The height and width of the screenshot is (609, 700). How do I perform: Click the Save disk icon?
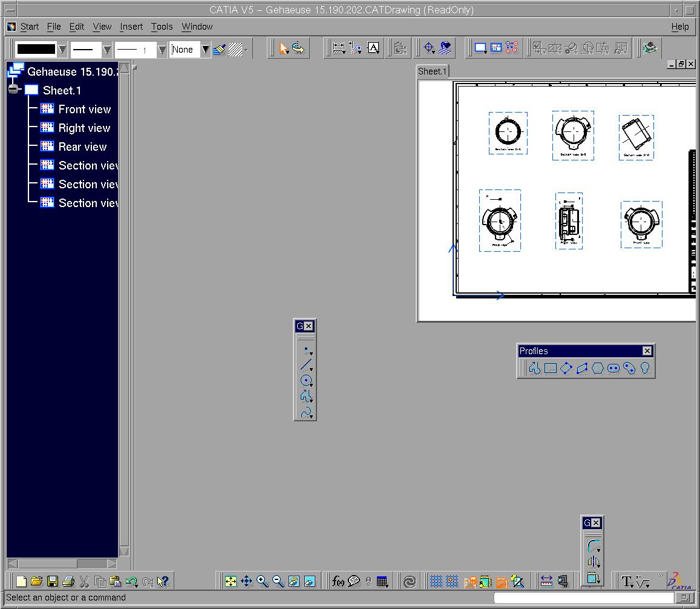point(53,581)
